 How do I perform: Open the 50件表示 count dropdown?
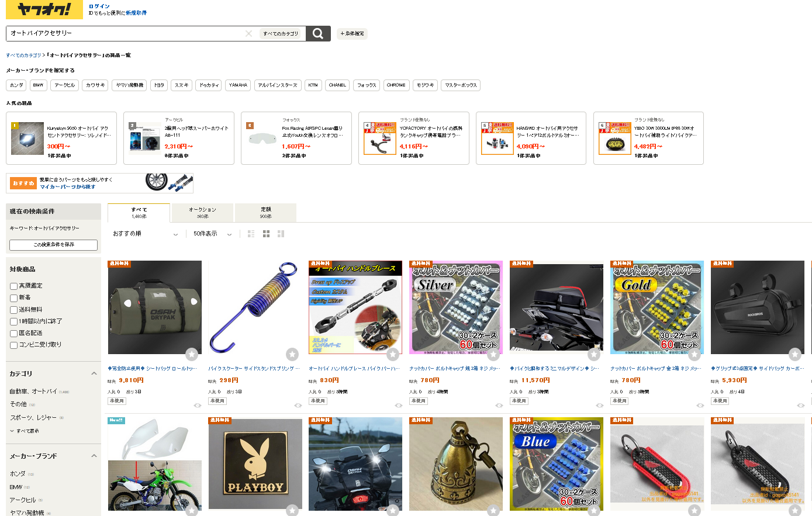(212, 234)
